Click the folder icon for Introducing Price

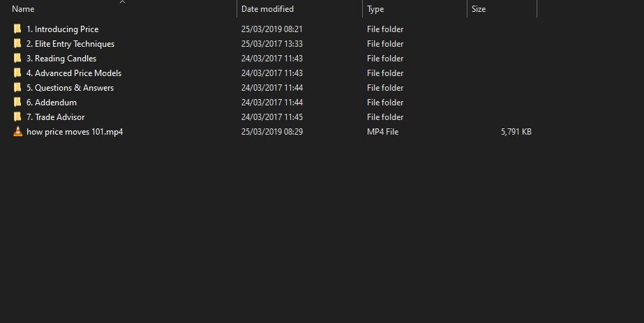(x=17, y=29)
